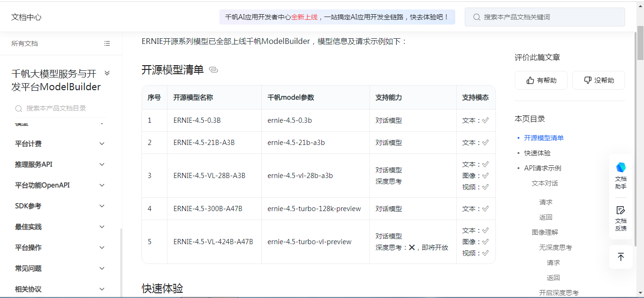Click magnifier icon in sidebar directory search

pos(19,109)
